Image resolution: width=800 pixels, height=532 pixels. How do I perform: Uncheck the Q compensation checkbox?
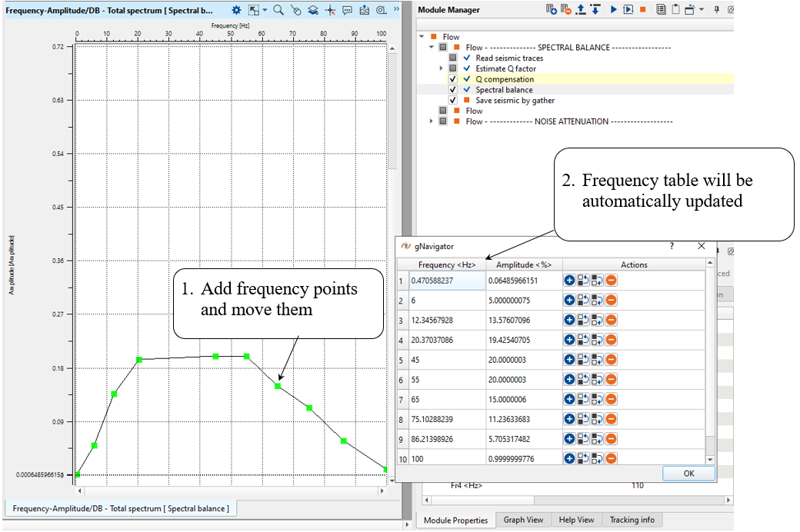tap(453, 79)
